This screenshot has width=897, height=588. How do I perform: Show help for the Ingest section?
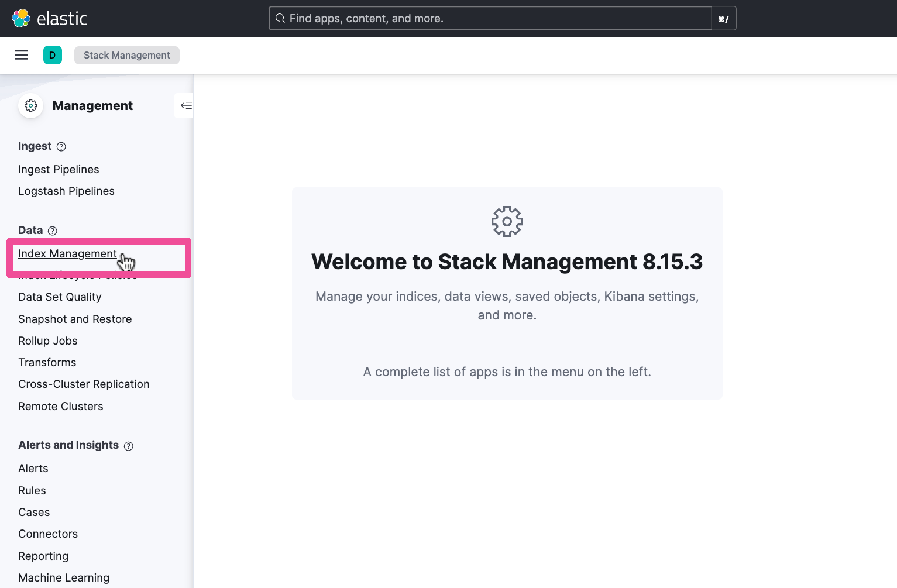61,147
